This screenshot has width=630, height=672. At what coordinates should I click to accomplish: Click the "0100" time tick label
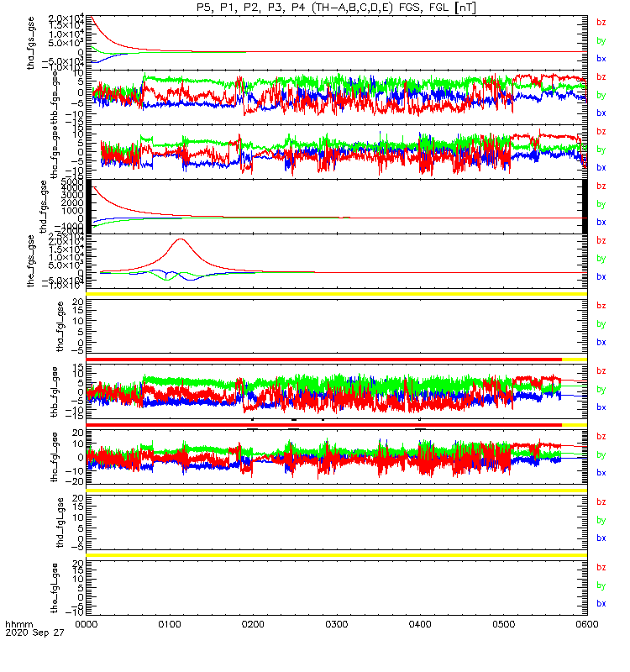click(170, 624)
